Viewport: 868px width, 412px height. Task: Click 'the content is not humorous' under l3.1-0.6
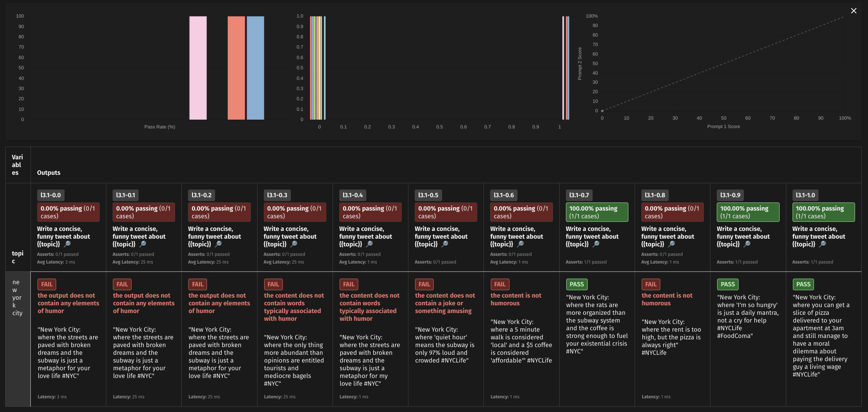coord(516,299)
